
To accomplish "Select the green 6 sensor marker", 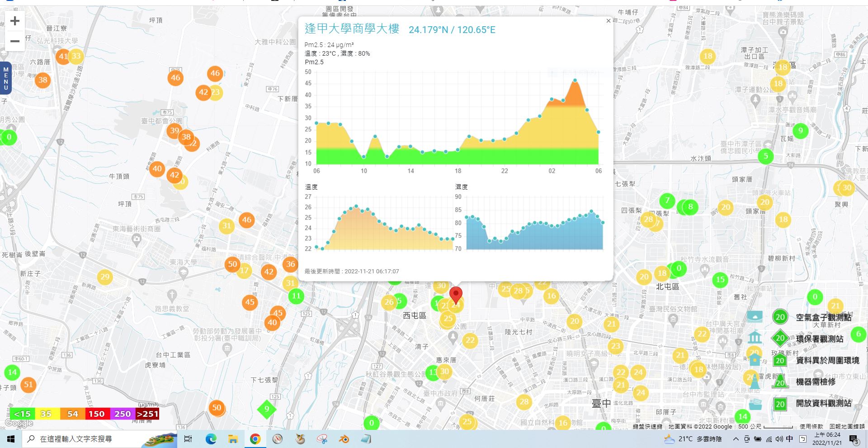I will click(x=859, y=334).
